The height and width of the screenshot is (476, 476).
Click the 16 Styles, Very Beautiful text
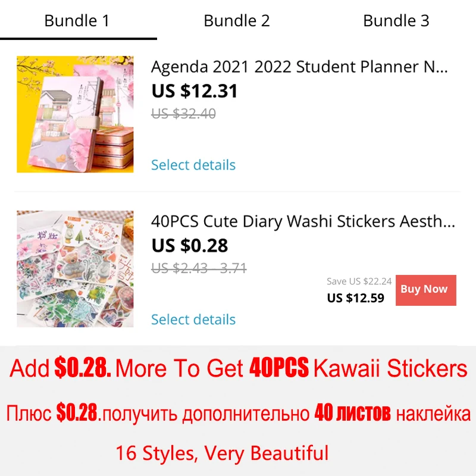[222, 453]
